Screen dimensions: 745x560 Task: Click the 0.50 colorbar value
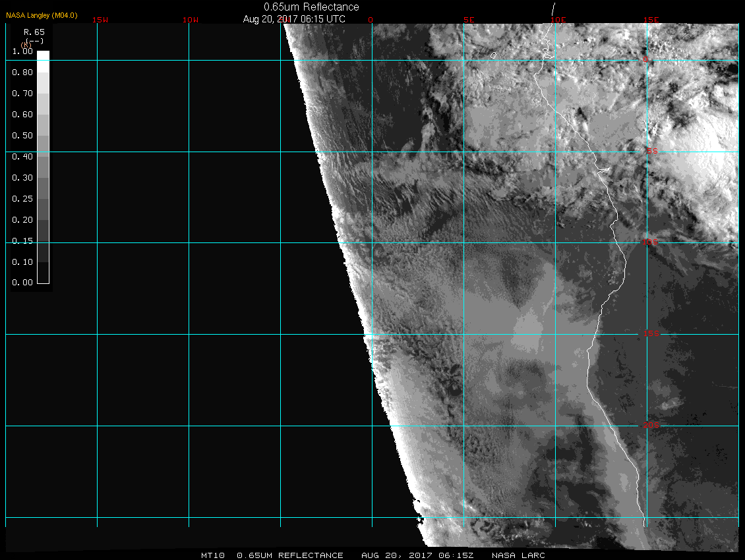coord(22,136)
